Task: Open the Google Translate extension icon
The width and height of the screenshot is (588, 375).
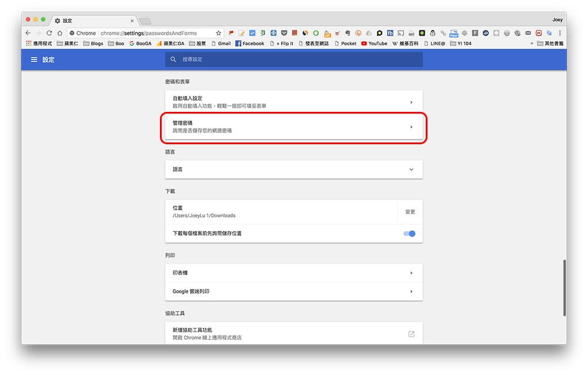Action: [549, 33]
